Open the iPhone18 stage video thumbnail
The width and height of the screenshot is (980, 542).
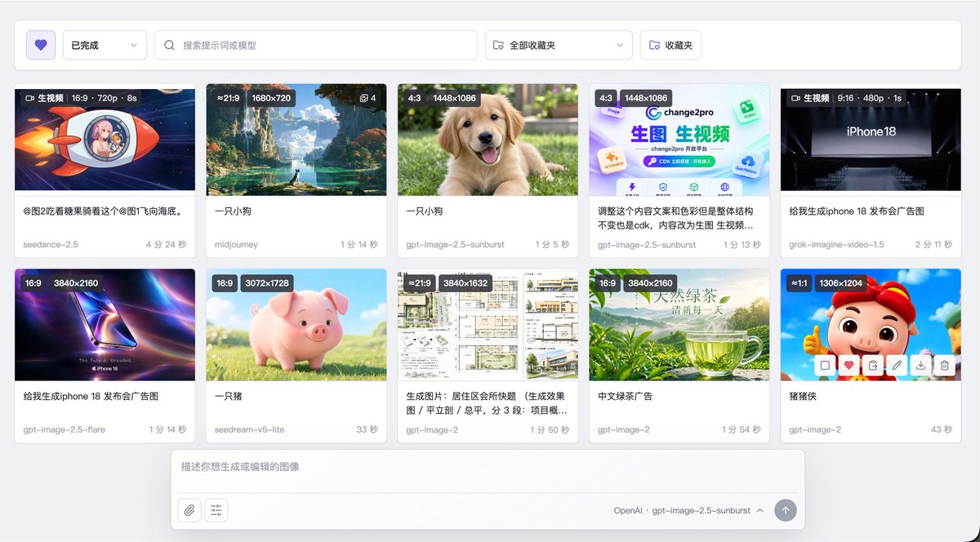[x=871, y=140]
